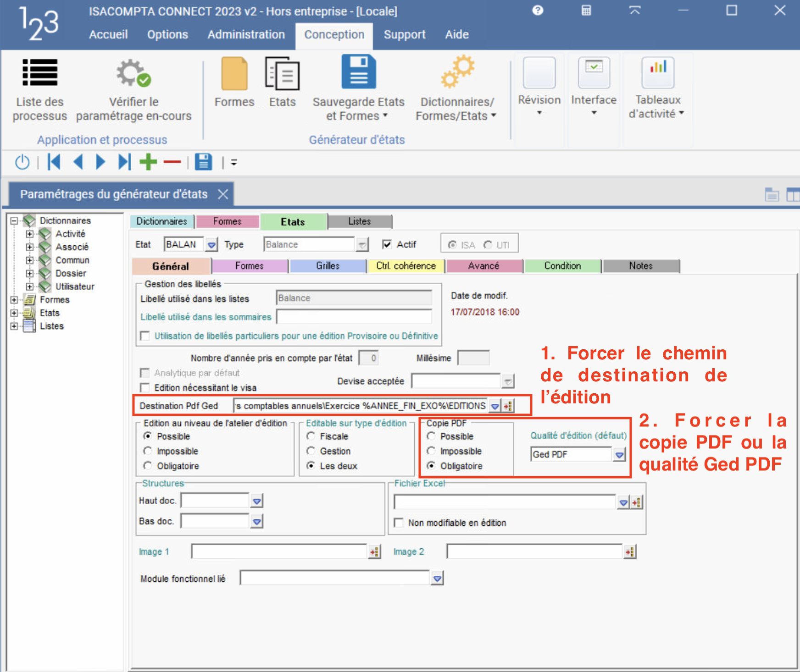Image resolution: width=800 pixels, height=672 pixels.
Task: Go to next record arrow
Action: [100, 162]
